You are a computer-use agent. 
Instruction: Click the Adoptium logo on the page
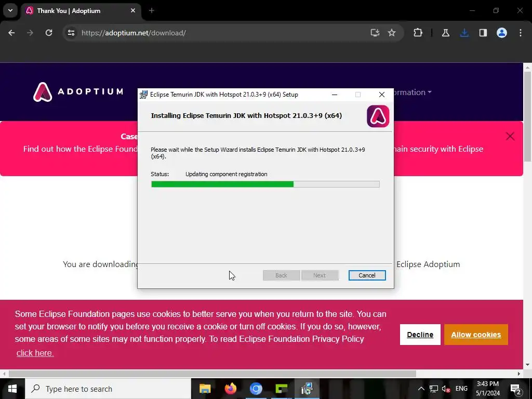point(78,91)
